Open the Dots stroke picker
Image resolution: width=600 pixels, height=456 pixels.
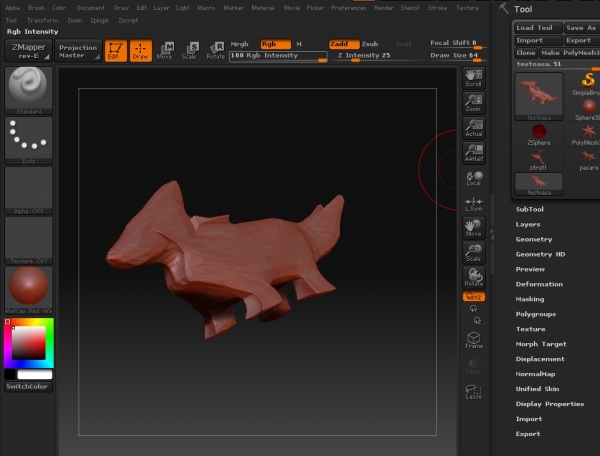tap(29, 140)
